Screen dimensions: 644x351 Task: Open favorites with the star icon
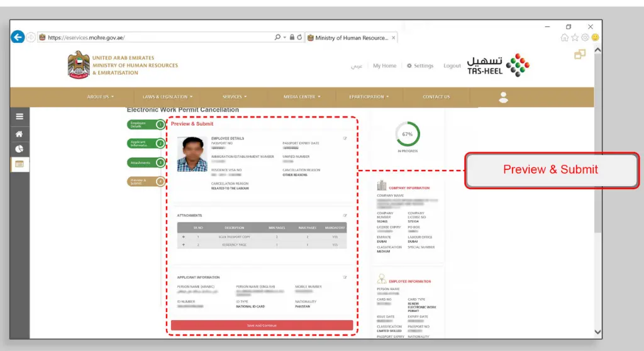[575, 37]
